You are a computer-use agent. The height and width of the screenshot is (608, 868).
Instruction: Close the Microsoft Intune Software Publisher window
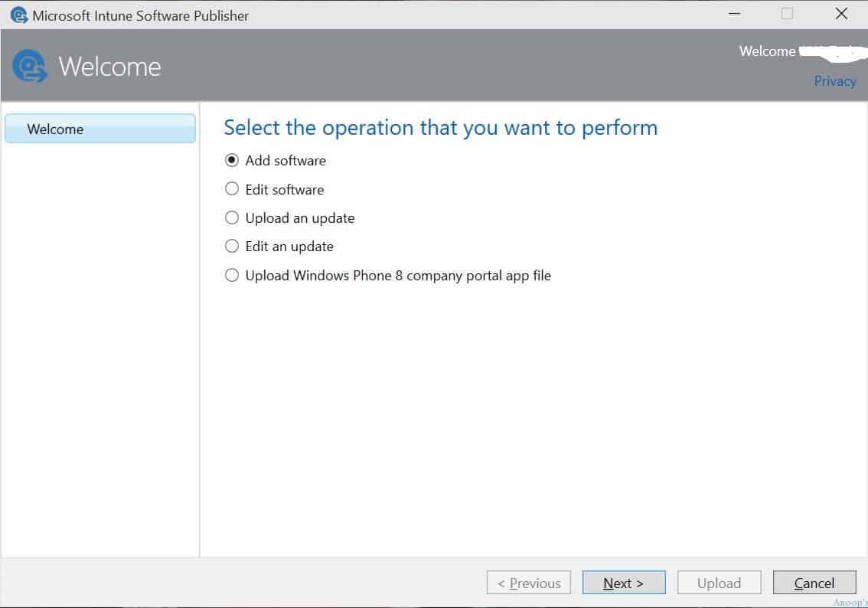pos(841,14)
